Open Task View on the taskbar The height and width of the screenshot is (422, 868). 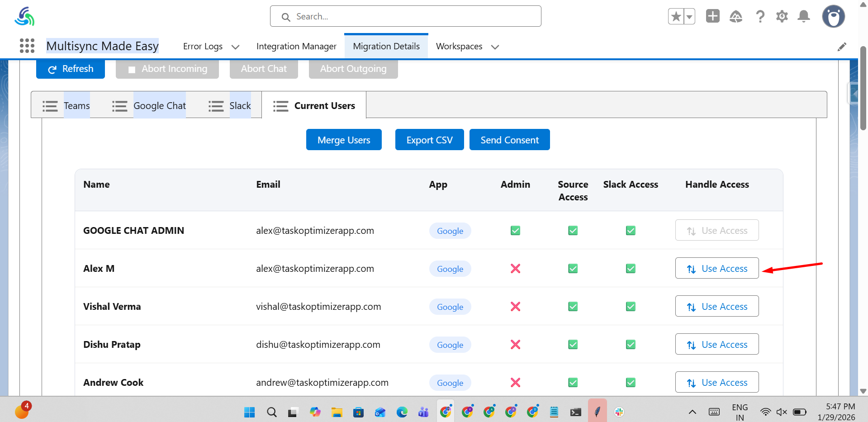click(293, 412)
